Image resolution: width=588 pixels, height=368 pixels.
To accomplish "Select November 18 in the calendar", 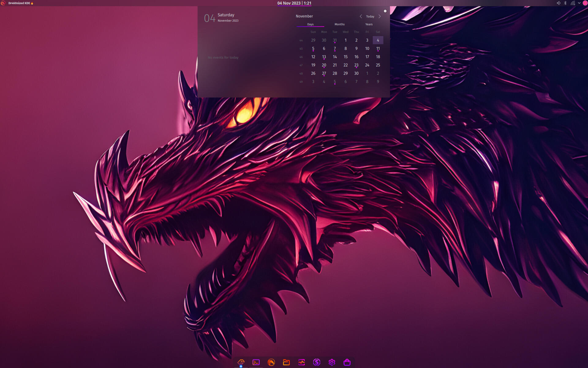I will [x=378, y=57].
